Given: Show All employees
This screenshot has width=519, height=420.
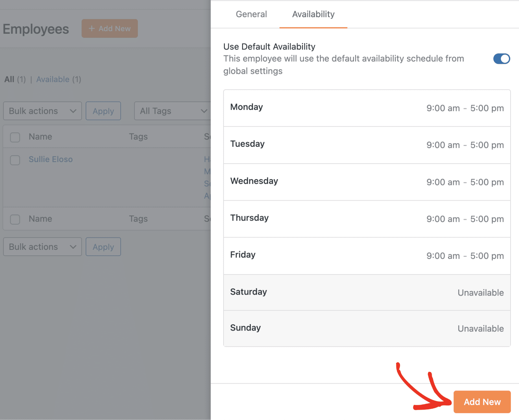Looking at the screenshot, I should [x=9, y=79].
